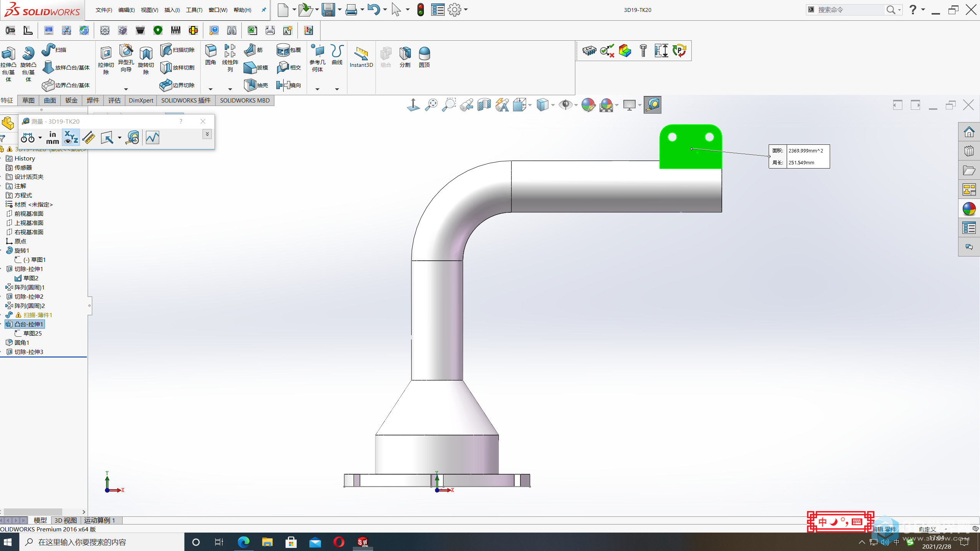
Task: Click the Extruded Cut (拉伸切除) tool
Action: point(106,60)
